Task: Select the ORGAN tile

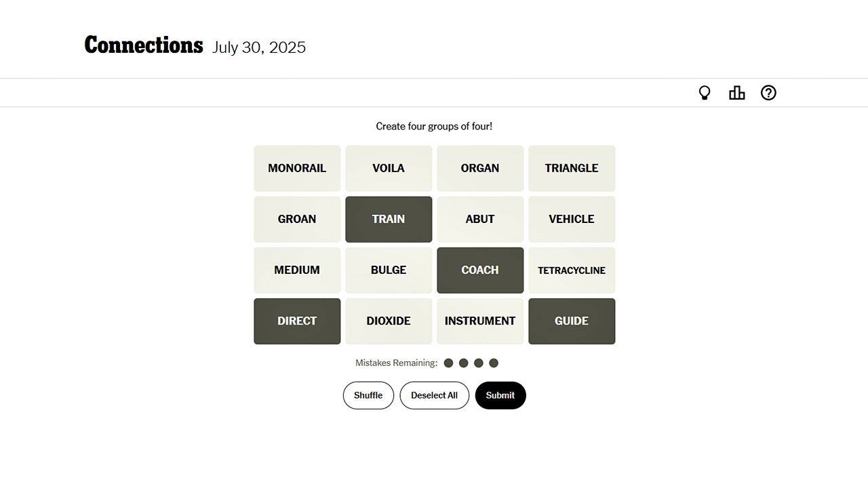Action: coord(480,168)
